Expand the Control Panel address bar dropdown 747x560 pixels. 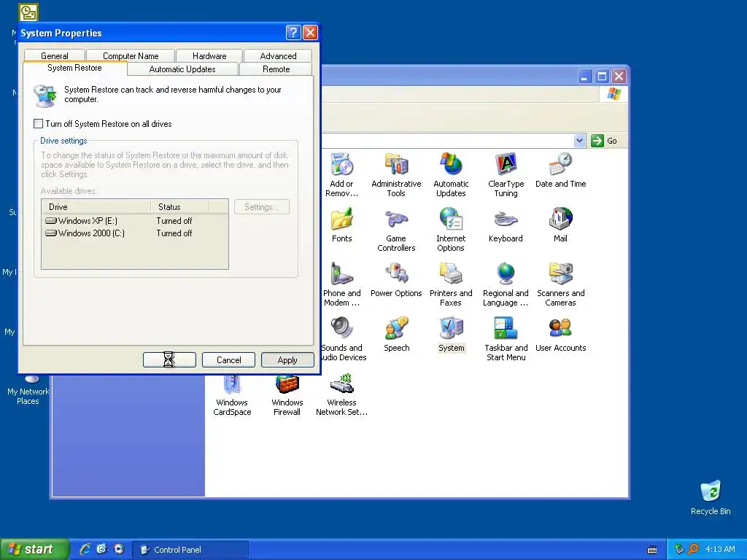click(x=579, y=141)
